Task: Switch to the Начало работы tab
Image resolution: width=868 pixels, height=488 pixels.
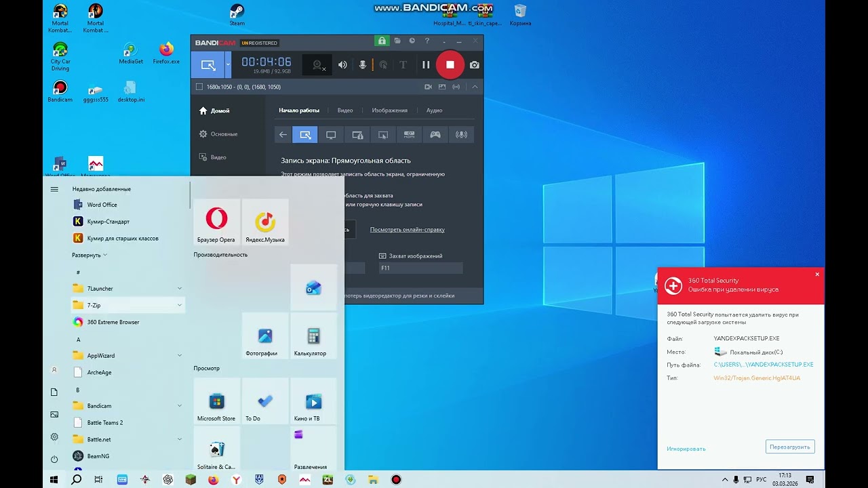Action: [x=299, y=110]
